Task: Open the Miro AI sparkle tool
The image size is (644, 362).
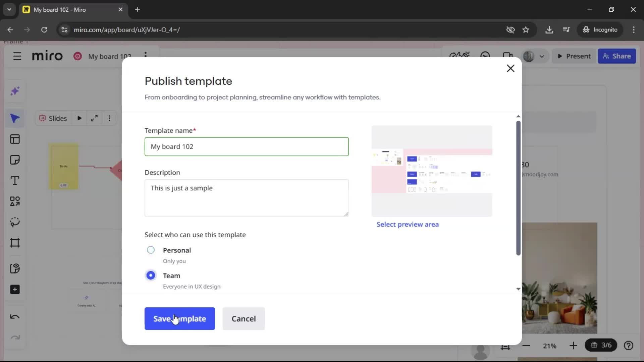Action: 15,91
